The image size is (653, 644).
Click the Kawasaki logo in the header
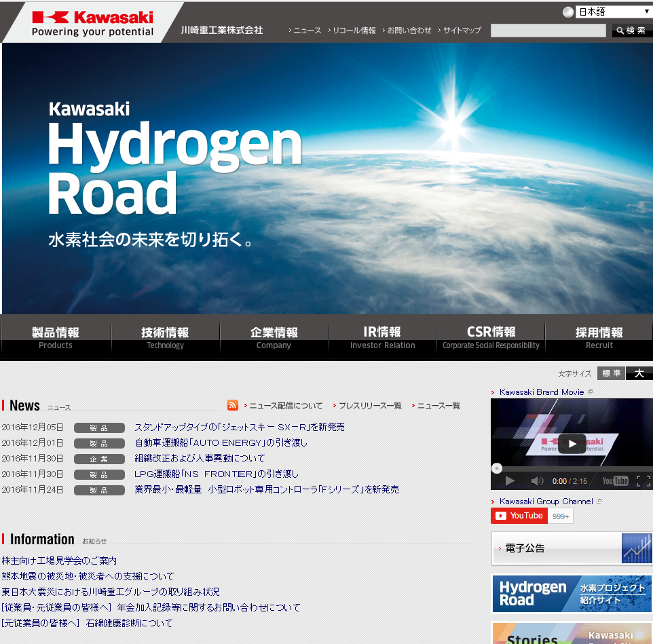[93, 23]
